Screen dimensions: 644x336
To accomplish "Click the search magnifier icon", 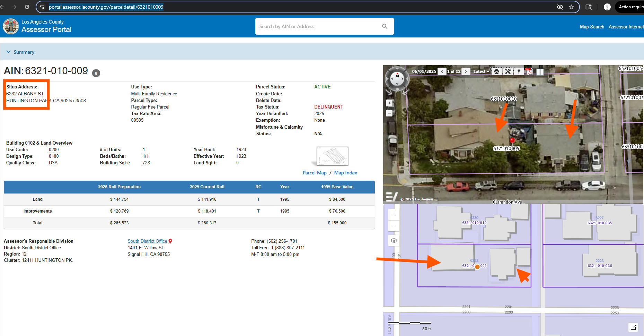I will click(385, 26).
